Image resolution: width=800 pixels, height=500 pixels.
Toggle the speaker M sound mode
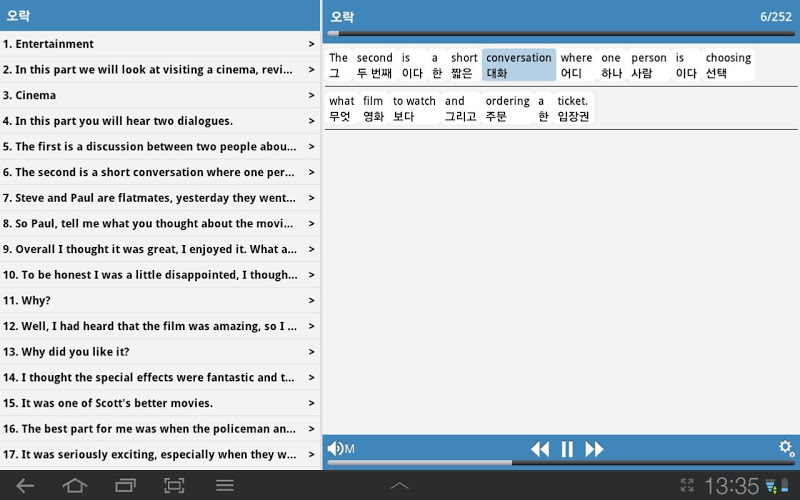point(341,448)
